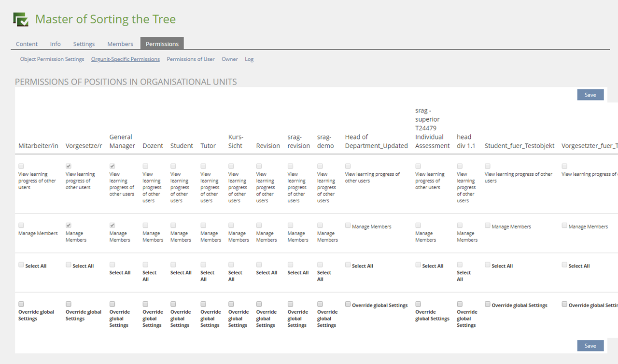618x364 pixels.
Task: Tick Select All for Tutor column
Action: pos(203,265)
